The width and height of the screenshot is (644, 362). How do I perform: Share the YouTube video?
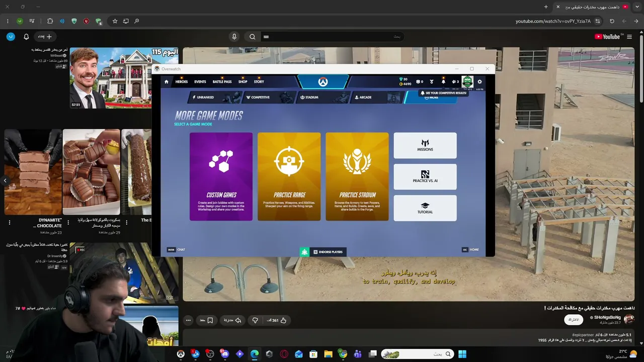[232, 320]
